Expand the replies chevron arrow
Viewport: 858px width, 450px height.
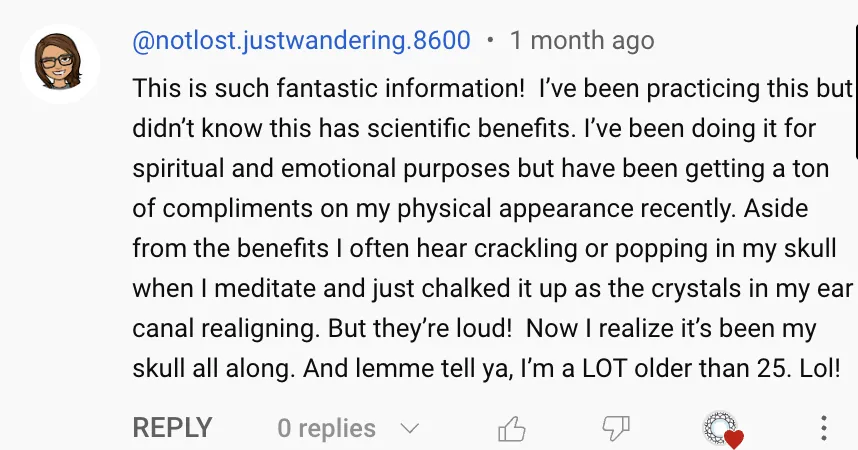[x=409, y=428]
